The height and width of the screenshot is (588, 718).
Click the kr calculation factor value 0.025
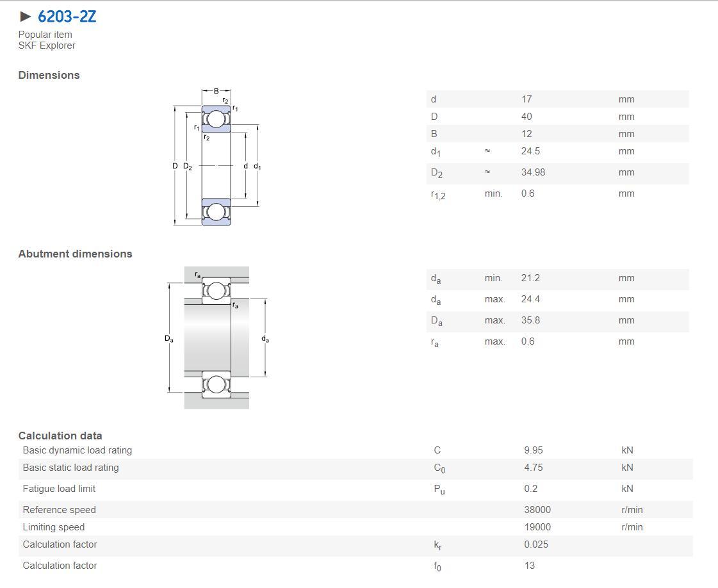pos(536,544)
